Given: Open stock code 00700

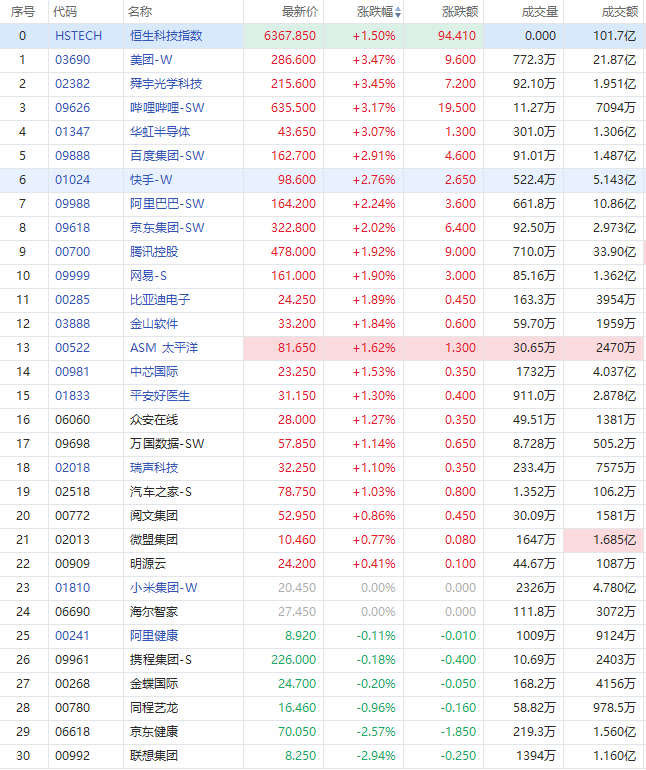Looking at the screenshot, I should click(x=73, y=252).
